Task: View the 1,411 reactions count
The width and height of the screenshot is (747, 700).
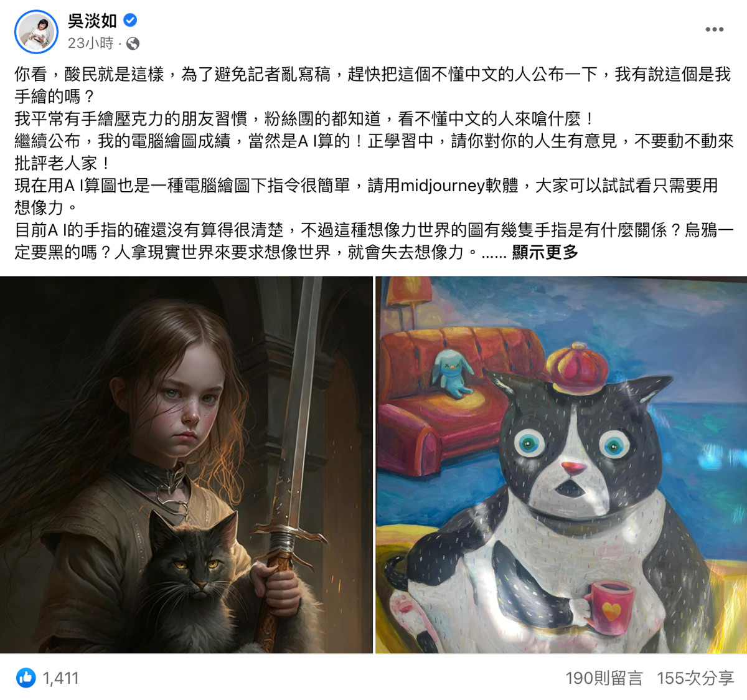Action: coord(61,678)
